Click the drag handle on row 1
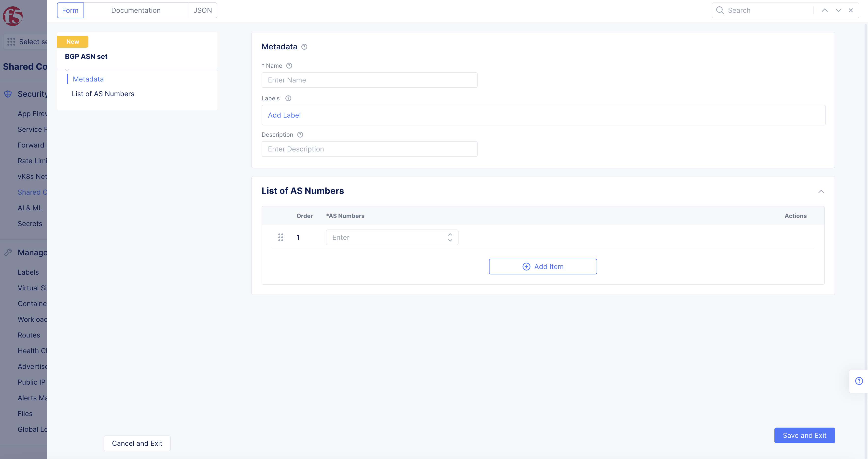Viewport: 868px width, 459px height. click(281, 237)
